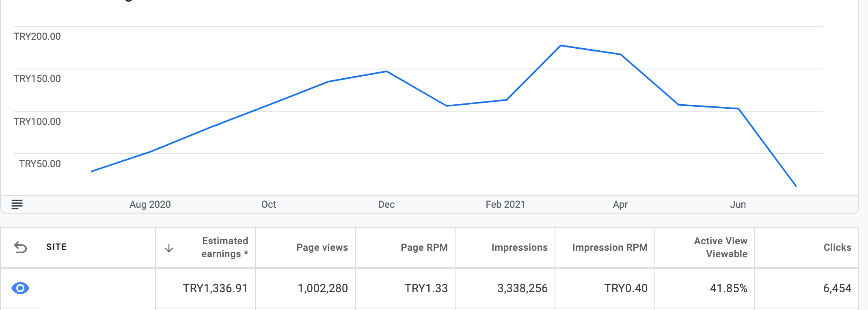Click the Feb 2021 axis label
The width and height of the screenshot is (868, 310).
[x=505, y=205]
